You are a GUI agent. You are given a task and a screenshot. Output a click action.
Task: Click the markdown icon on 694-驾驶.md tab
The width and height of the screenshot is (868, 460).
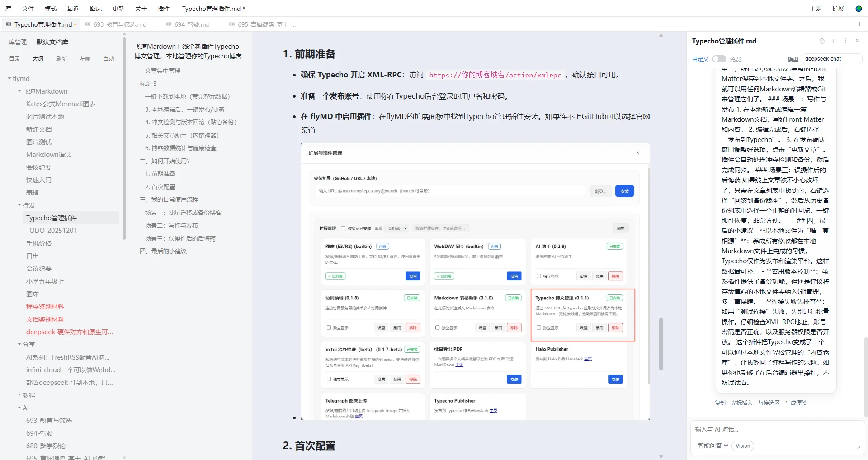click(x=169, y=24)
